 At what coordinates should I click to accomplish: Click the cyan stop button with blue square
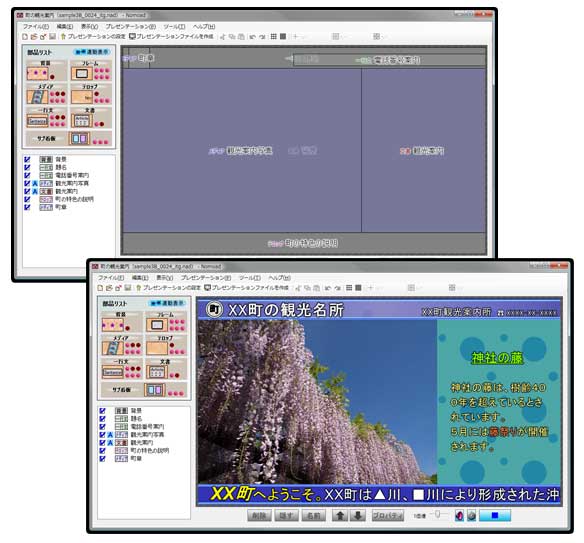495,515
